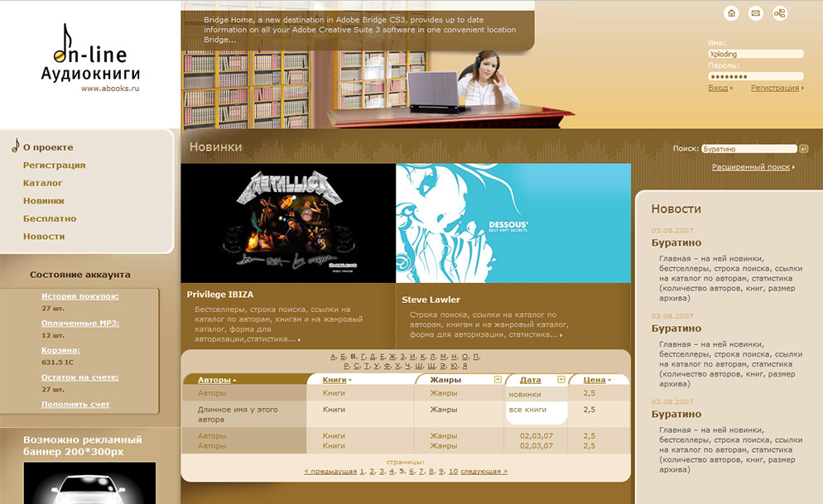Choose 'все книги' in the Дата dropdown list
Screen dimensions: 823x504
tap(527, 410)
